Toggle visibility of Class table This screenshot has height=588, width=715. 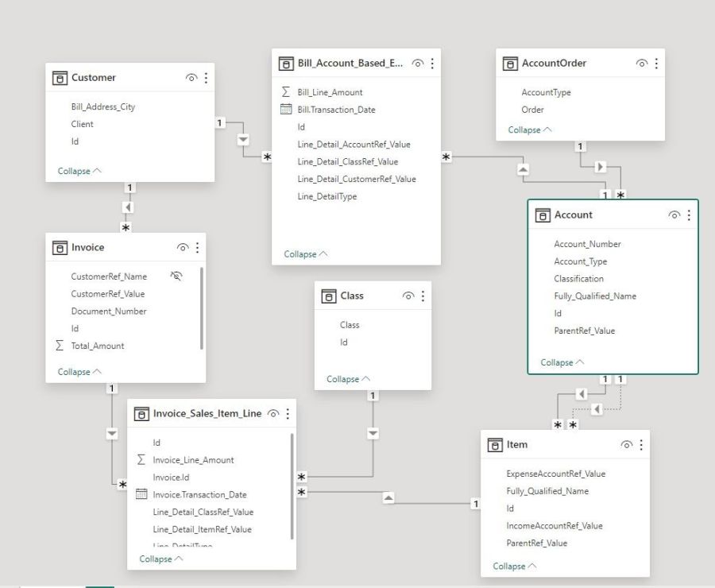click(408, 296)
